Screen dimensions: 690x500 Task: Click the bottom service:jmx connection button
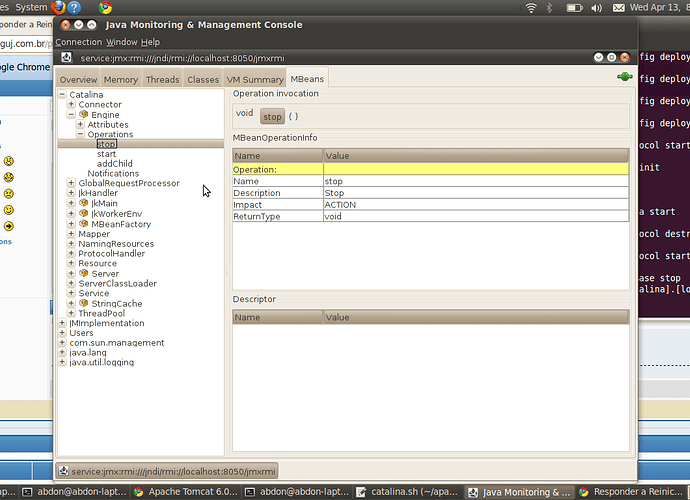pos(168,471)
